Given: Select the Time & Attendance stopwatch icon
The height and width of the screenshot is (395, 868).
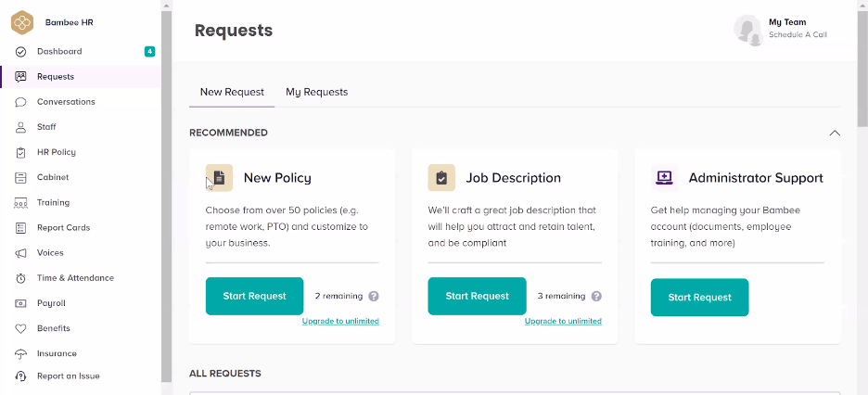Looking at the screenshot, I should point(20,278).
